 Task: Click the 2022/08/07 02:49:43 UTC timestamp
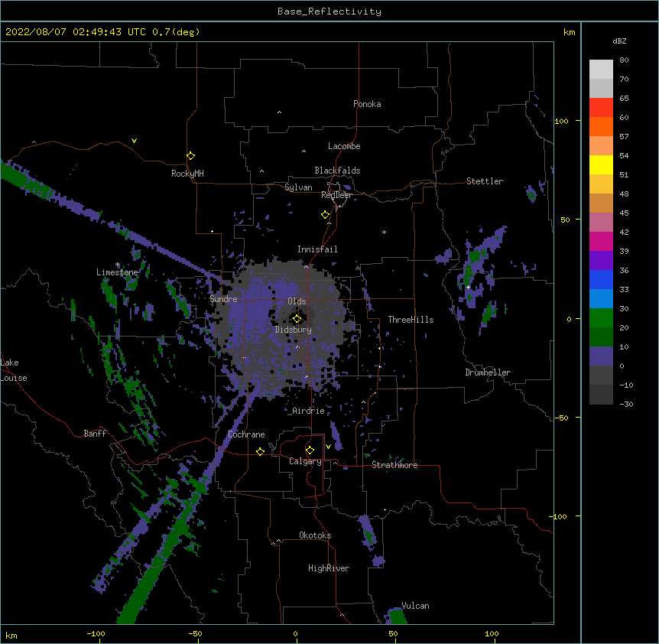click(102, 32)
